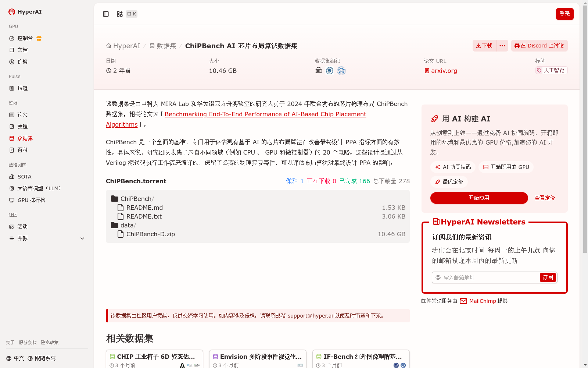Open 关于 footer link
This screenshot has height=368, width=588.
[10, 343]
